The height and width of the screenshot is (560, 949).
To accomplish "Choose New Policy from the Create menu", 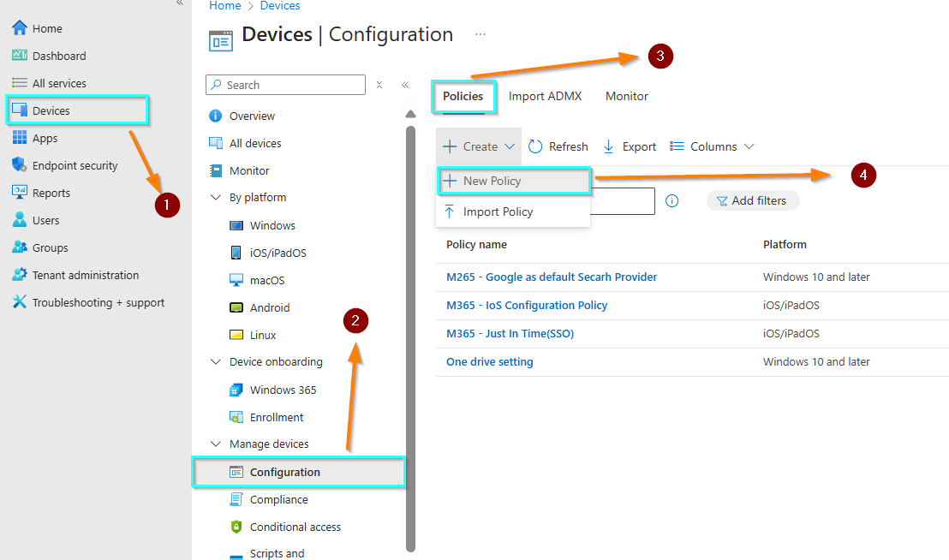I will 513,181.
